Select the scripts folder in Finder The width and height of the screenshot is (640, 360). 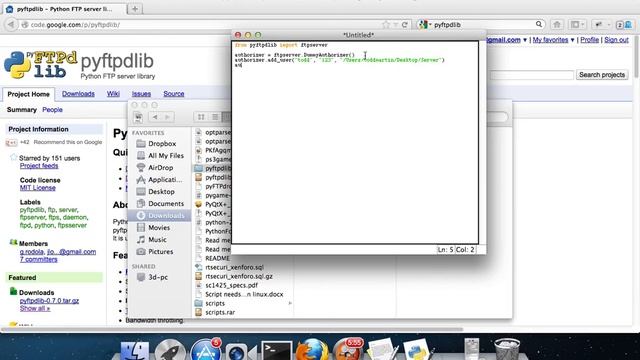click(x=215, y=303)
